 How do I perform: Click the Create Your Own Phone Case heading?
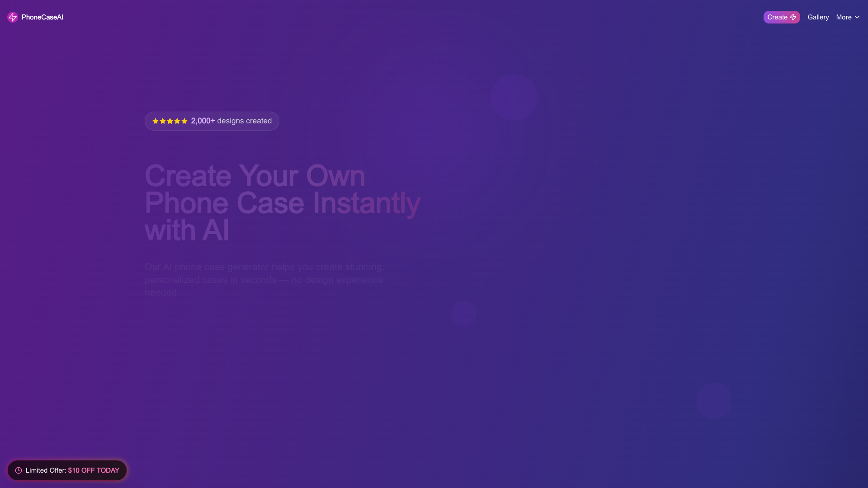[x=283, y=203]
